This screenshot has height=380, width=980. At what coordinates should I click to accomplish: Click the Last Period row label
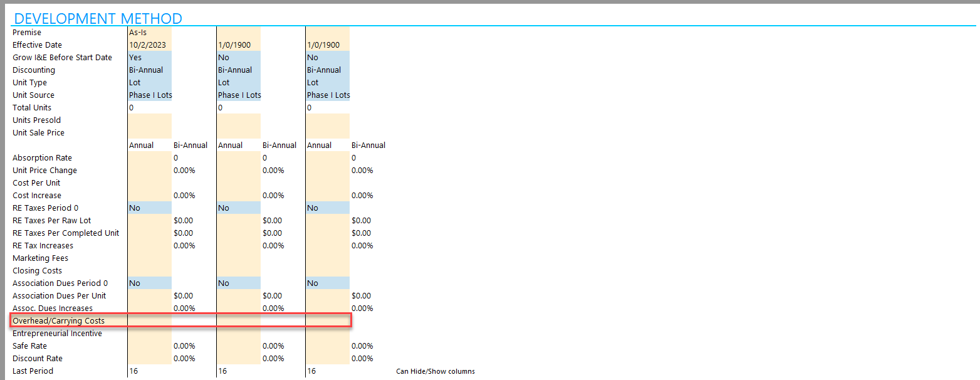tap(33, 371)
